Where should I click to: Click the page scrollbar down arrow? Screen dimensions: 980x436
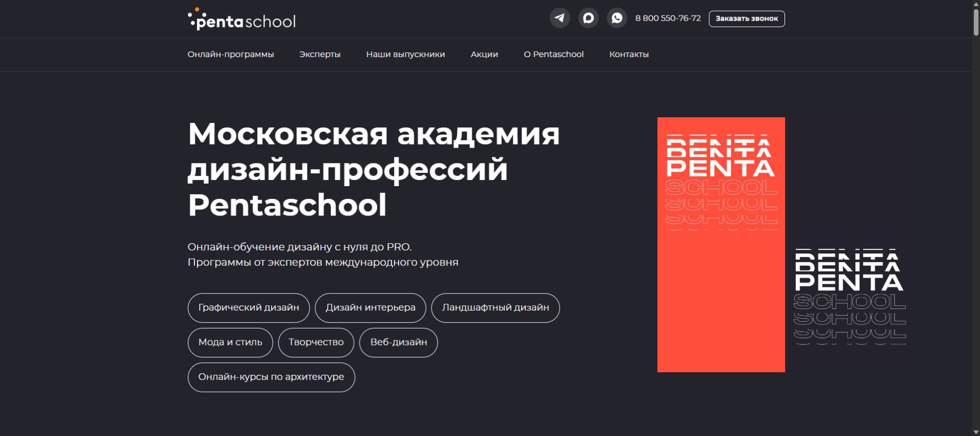(976, 432)
